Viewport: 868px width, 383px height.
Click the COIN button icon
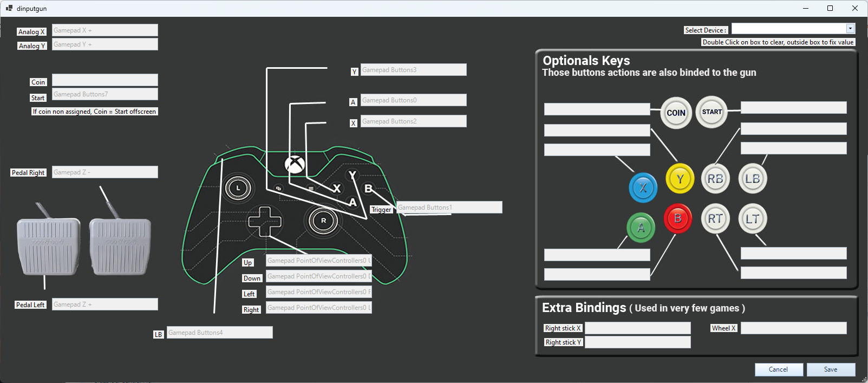676,113
